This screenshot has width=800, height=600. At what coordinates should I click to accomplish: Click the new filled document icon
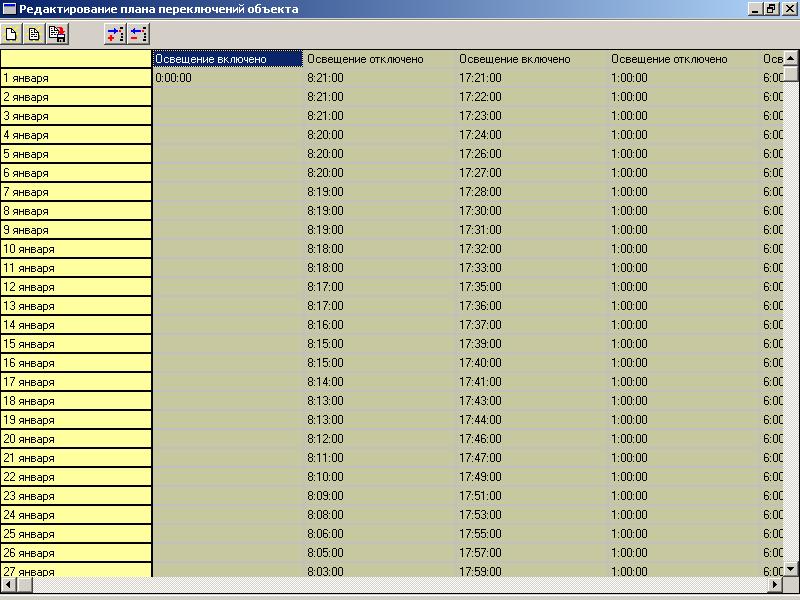(34, 34)
